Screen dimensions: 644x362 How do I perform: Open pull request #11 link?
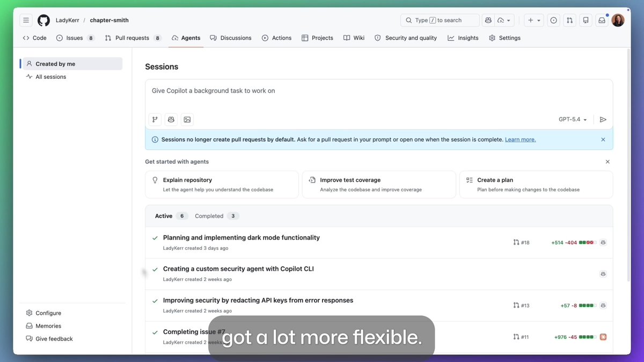(521, 337)
